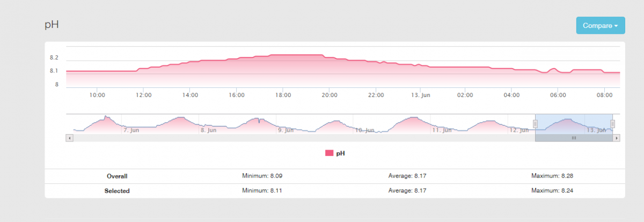The height and width of the screenshot is (222, 644).
Task: Click Overall Maximum: 8.28 value
Action: click(x=553, y=175)
